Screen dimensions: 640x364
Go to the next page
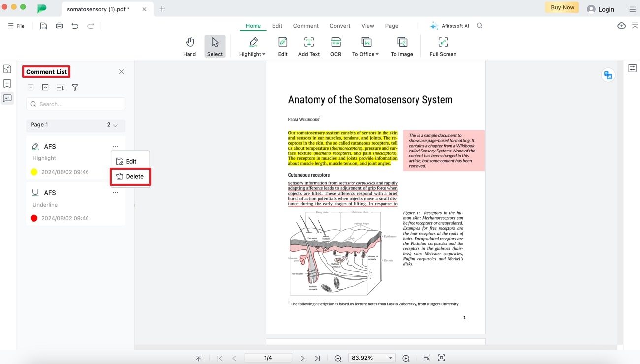(302, 358)
